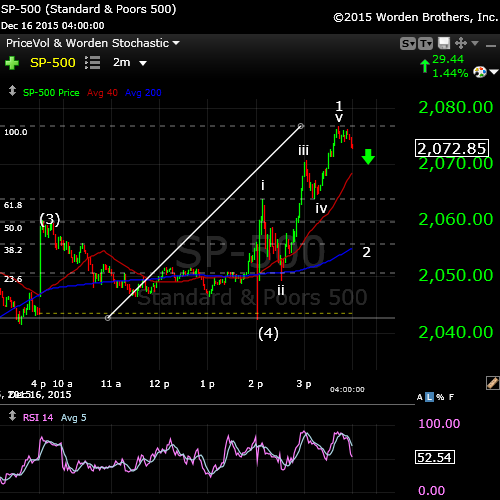The height and width of the screenshot is (500, 500).
Task: Click the upper Fibonacci trendline handle near 100.0
Action: coord(301,126)
